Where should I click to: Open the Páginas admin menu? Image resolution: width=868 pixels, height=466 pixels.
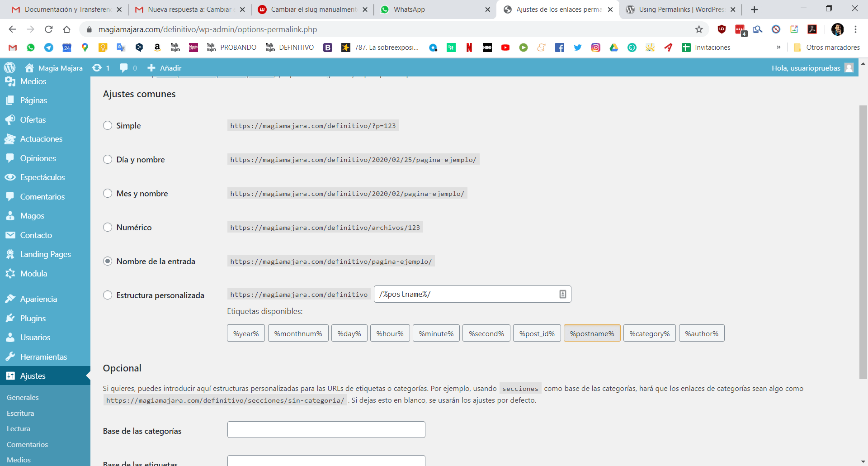pyautogui.click(x=45, y=100)
